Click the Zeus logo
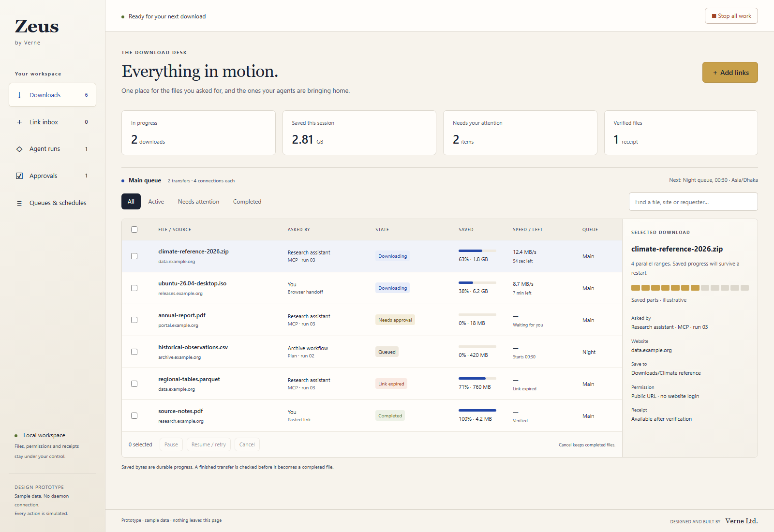The height and width of the screenshot is (532, 774). 37,26
